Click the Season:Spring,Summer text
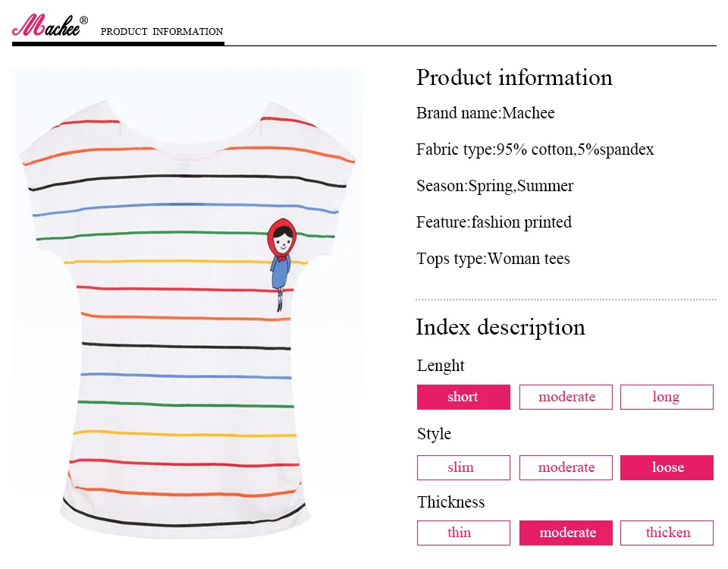Viewport: 728px width, 569px height. [x=494, y=186]
